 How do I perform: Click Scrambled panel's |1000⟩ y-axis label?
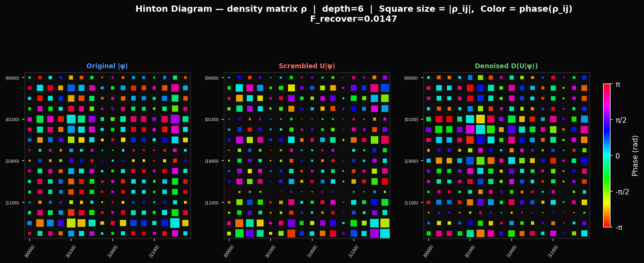click(x=213, y=161)
